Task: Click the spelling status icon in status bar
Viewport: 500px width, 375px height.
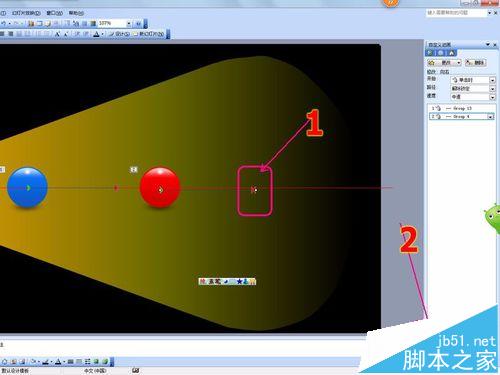Action: coord(135,370)
